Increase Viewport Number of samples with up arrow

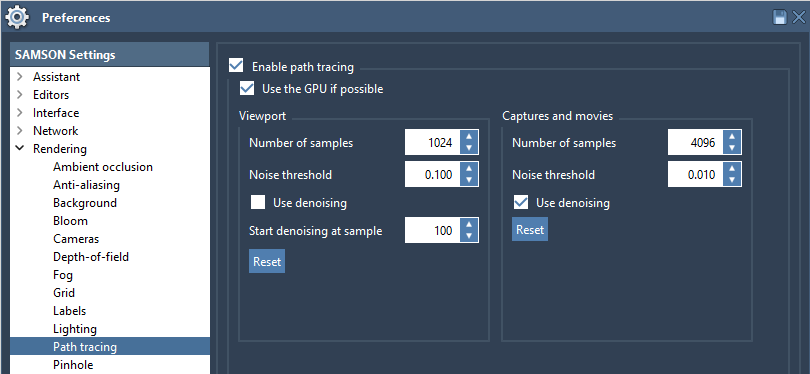469,137
